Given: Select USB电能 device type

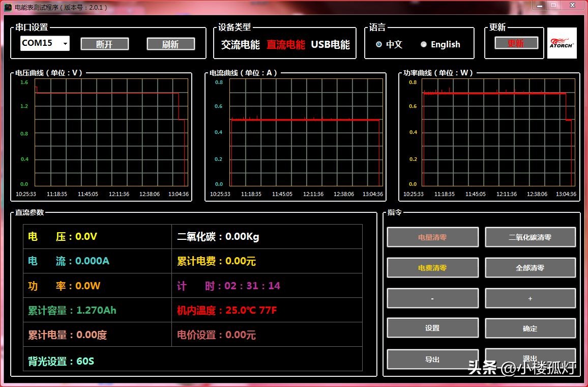Looking at the screenshot, I should point(331,45).
